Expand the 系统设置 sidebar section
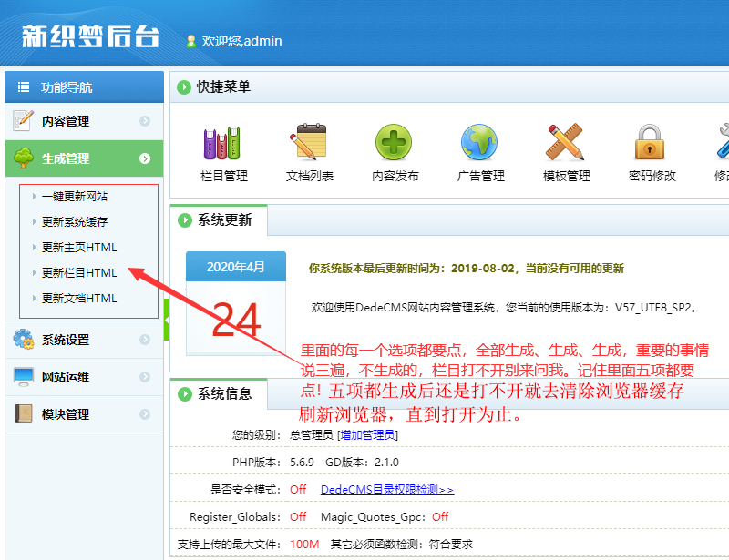729x560 pixels. click(x=84, y=340)
